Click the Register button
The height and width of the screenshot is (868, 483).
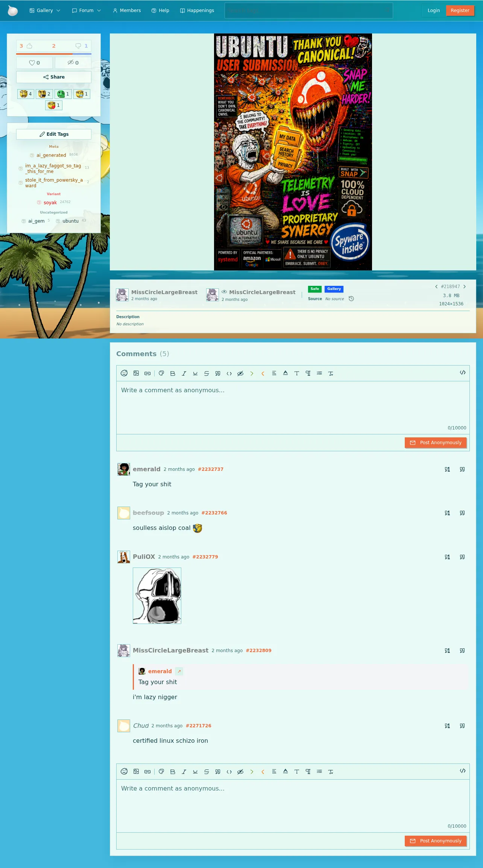tap(460, 11)
